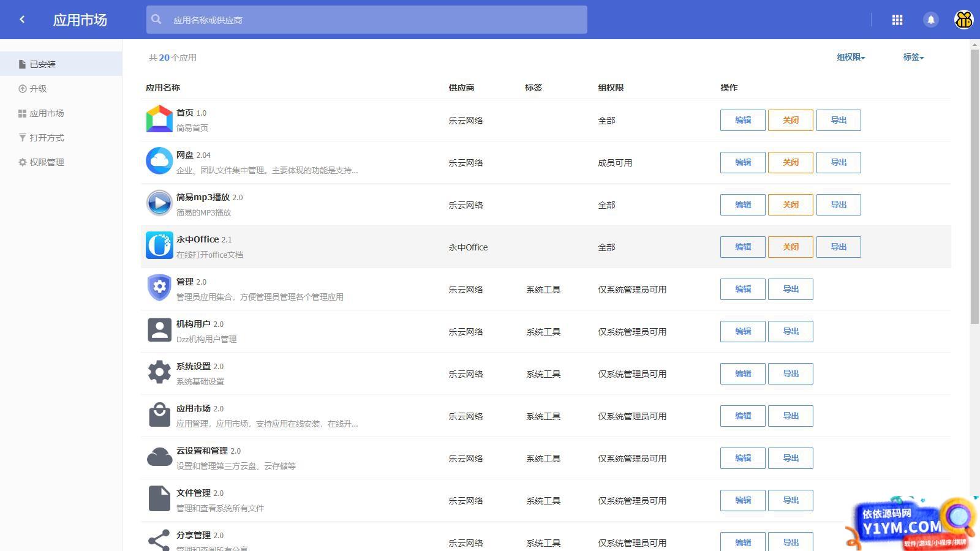
Task: Open the apps grid launcher icon
Action: (897, 20)
